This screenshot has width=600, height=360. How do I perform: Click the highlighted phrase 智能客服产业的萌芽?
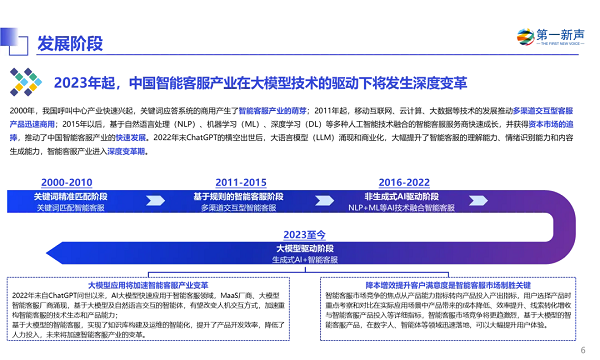272,111
